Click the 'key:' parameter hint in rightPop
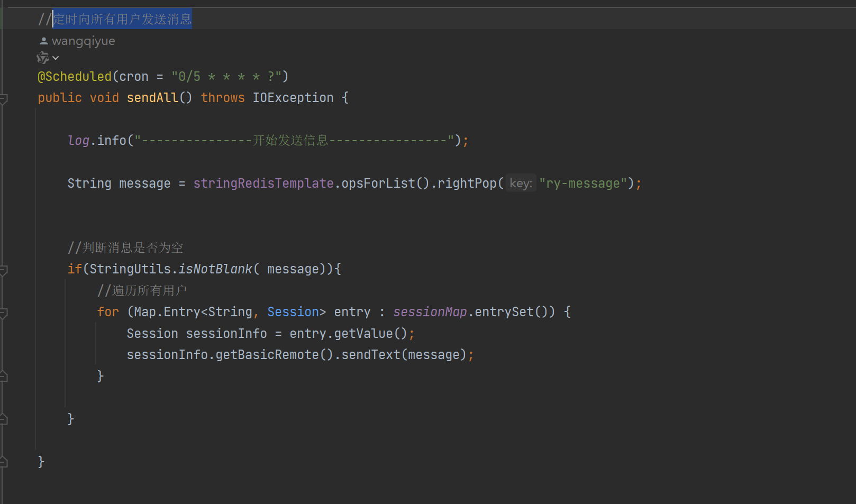The width and height of the screenshot is (856, 504). point(521,184)
